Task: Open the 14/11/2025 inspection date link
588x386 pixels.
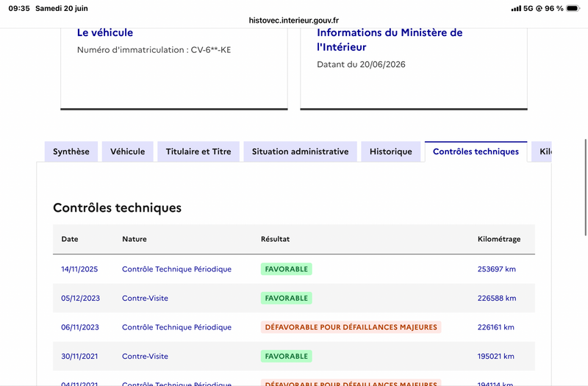Action: point(79,269)
